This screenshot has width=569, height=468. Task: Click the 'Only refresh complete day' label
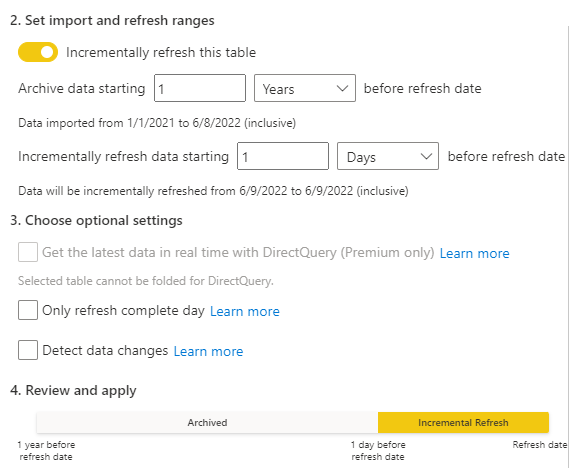[123, 311]
